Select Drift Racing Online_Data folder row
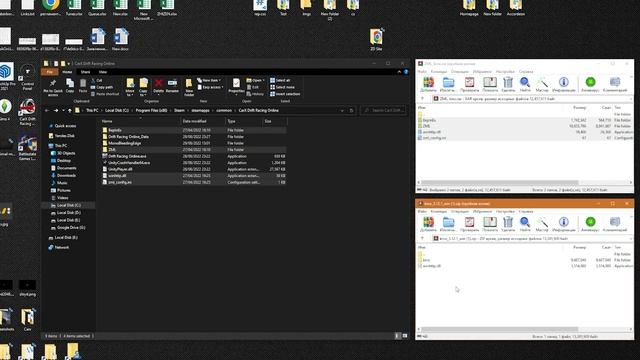 click(193, 137)
